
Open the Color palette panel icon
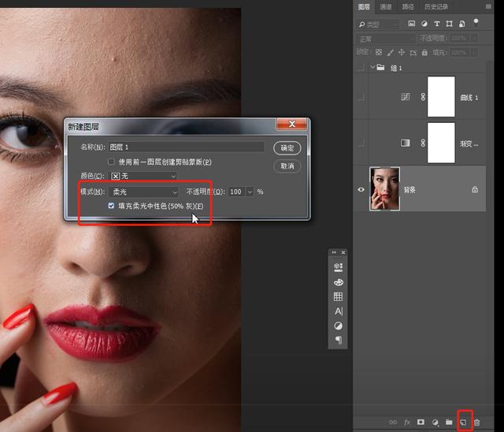338,282
